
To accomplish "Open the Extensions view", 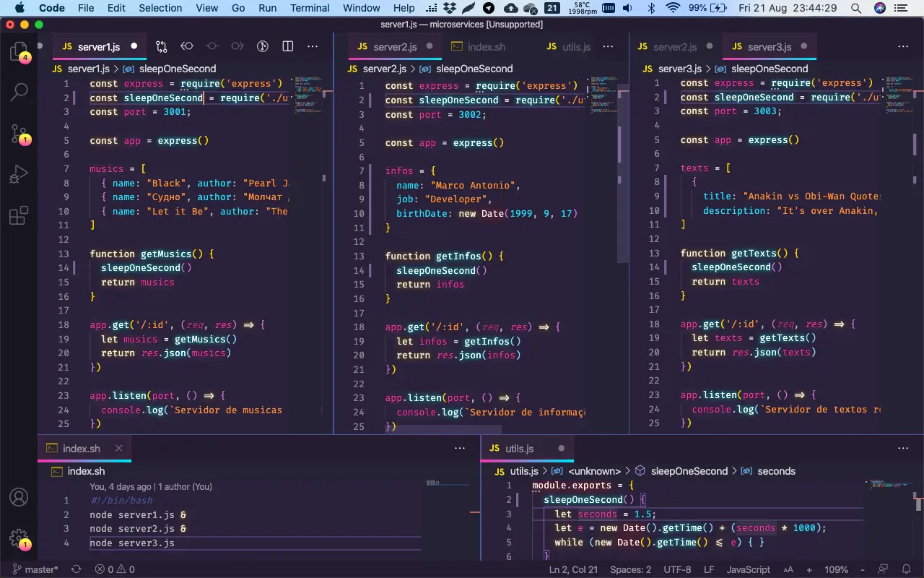I will coord(19,215).
